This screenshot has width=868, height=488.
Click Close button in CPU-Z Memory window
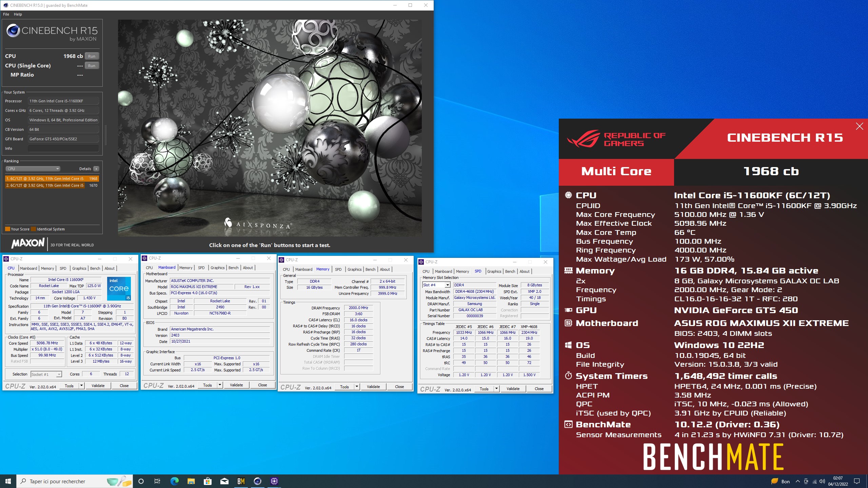click(399, 387)
